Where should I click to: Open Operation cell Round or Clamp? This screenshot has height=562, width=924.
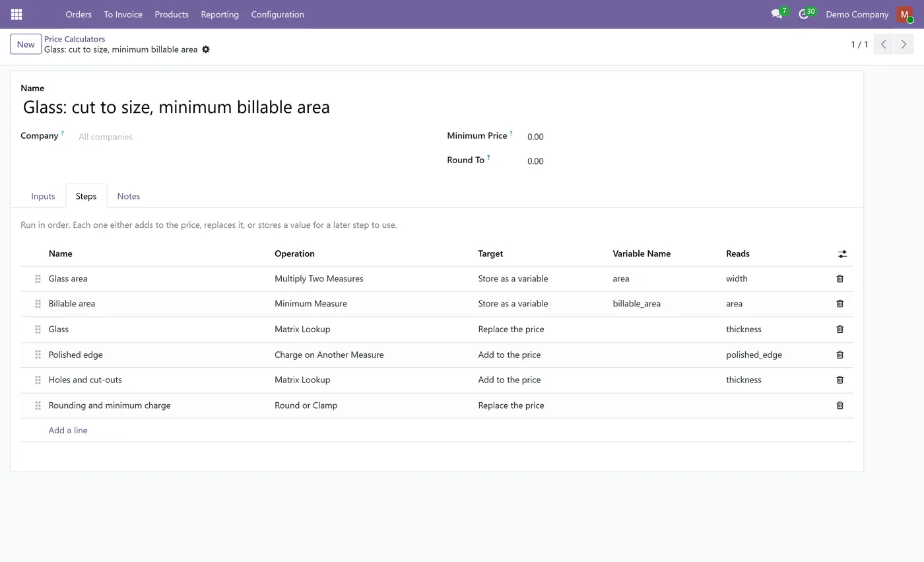(x=306, y=405)
